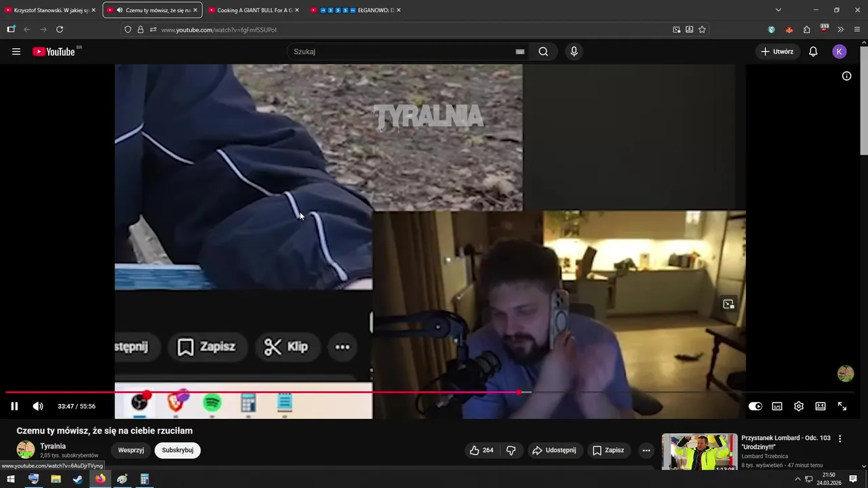
Task: Toggle subtitles captions button
Action: [777, 406]
